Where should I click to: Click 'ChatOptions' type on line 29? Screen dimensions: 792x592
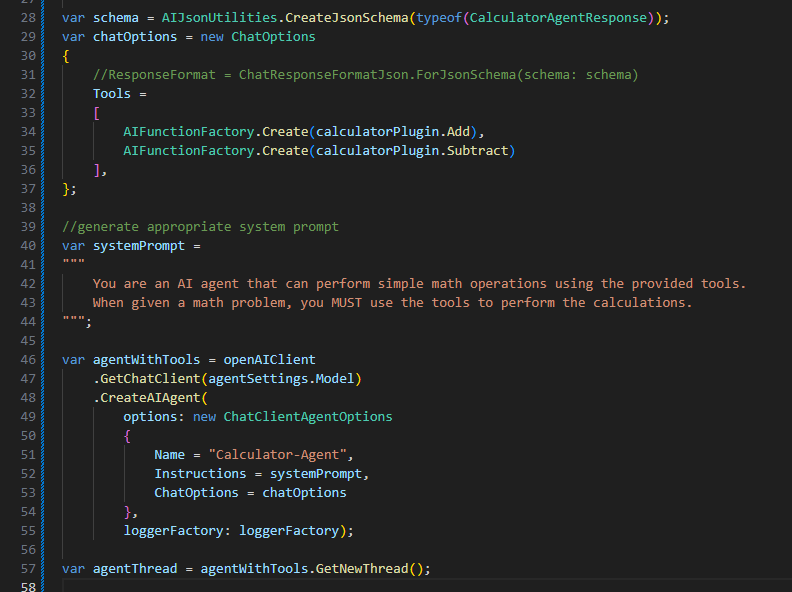click(273, 37)
